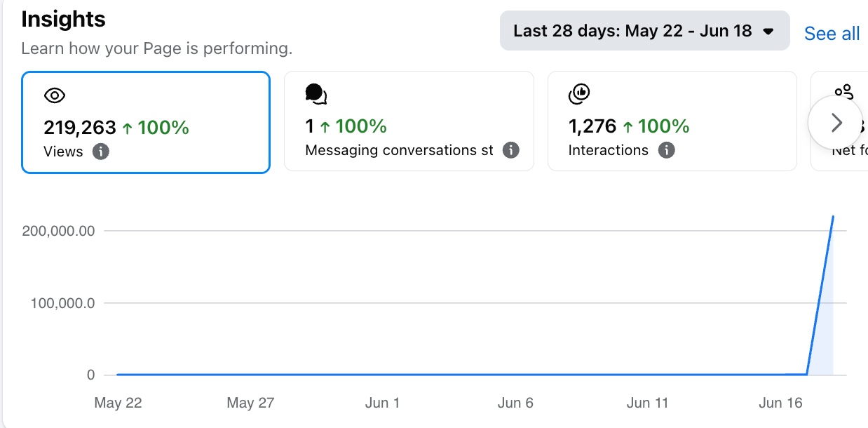The height and width of the screenshot is (428, 868).
Task: Open info icon beside Messaging conversations
Action: (x=511, y=150)
